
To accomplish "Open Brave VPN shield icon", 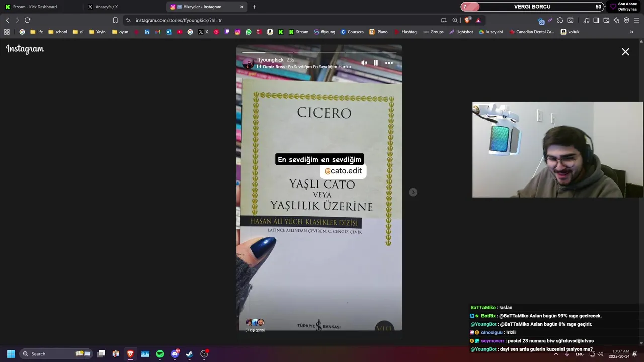I will [626, 20].
